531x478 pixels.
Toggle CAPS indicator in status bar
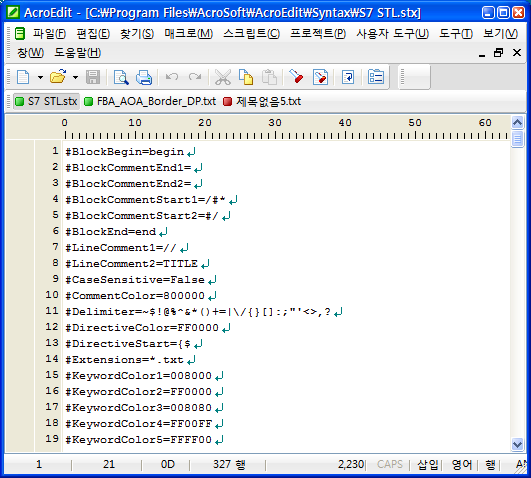(389, 464)
